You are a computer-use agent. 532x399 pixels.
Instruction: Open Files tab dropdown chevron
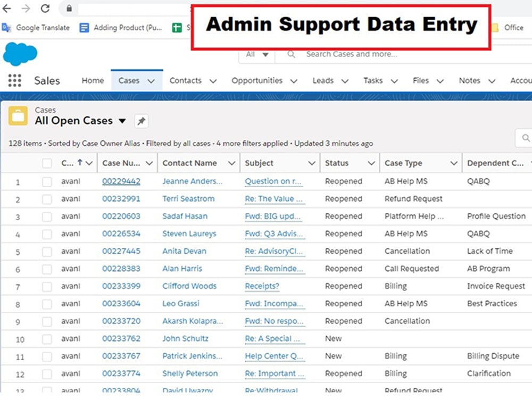pos(440,81)
